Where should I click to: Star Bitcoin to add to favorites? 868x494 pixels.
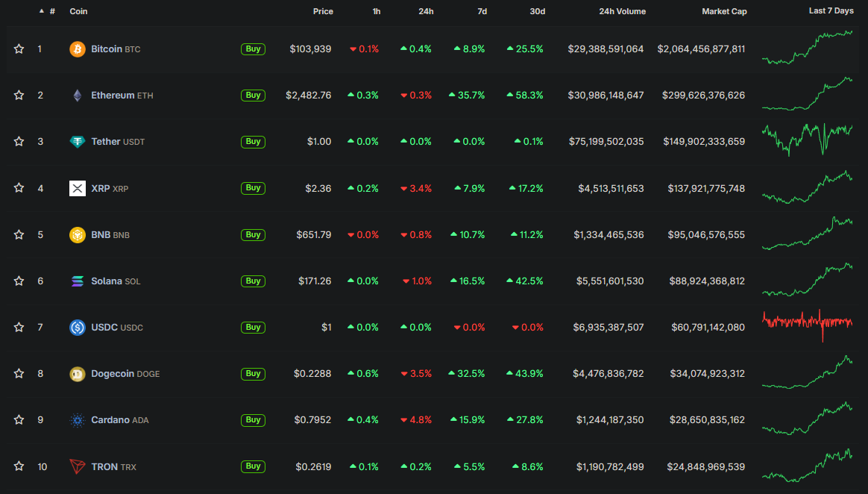point(19,49)
